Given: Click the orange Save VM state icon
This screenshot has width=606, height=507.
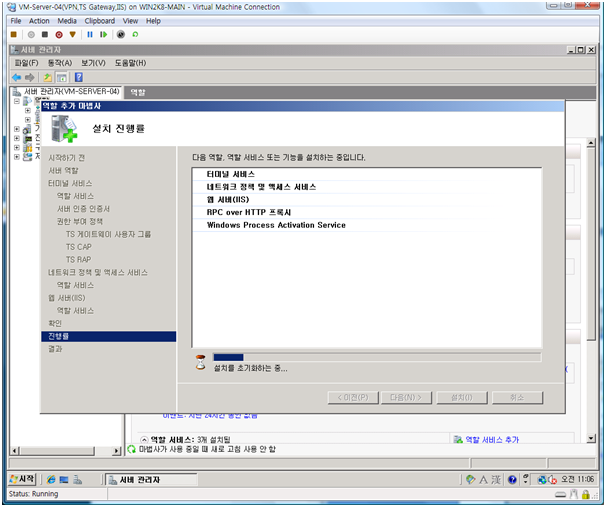Looking at the screenshot, I should tap(73, 34).
